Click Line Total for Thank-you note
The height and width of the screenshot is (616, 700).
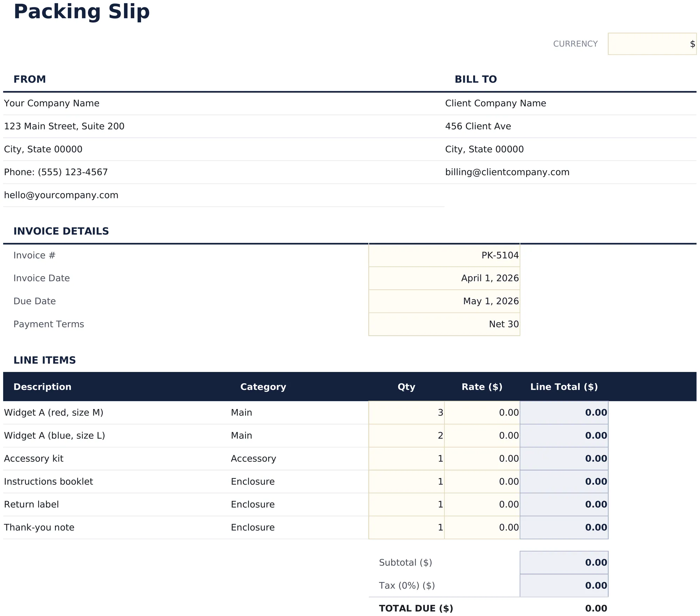pyautogui.click(x=564, y=527)
